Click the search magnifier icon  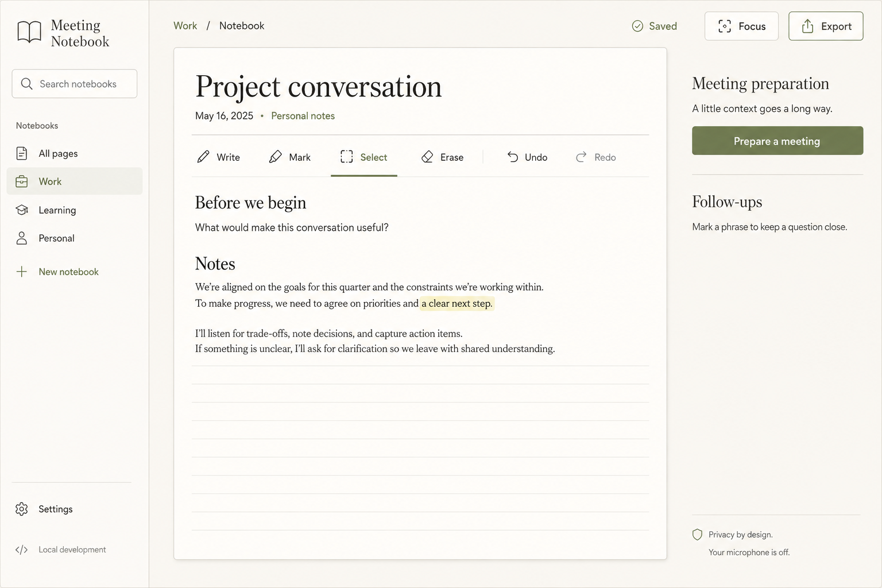pos(26,84)
